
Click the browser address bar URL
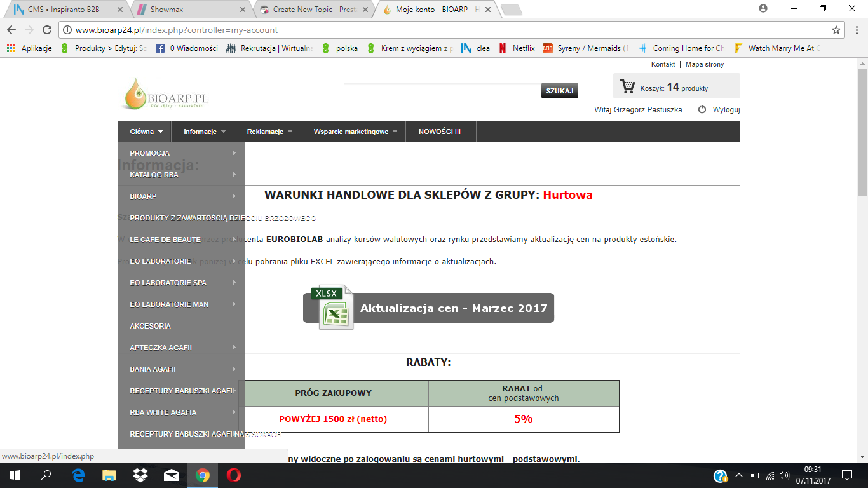176,30
